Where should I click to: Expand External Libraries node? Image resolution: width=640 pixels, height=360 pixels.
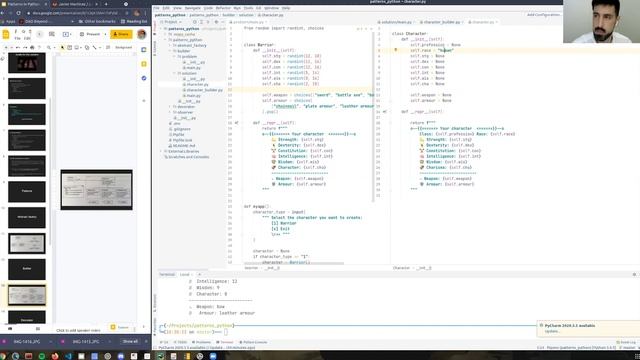(x=161, y=151)
